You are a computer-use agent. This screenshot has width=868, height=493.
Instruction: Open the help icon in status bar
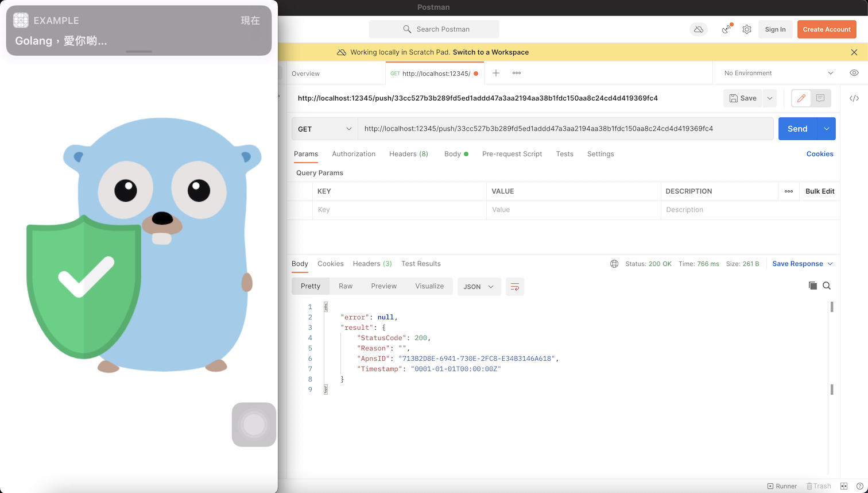coord(860,486)
